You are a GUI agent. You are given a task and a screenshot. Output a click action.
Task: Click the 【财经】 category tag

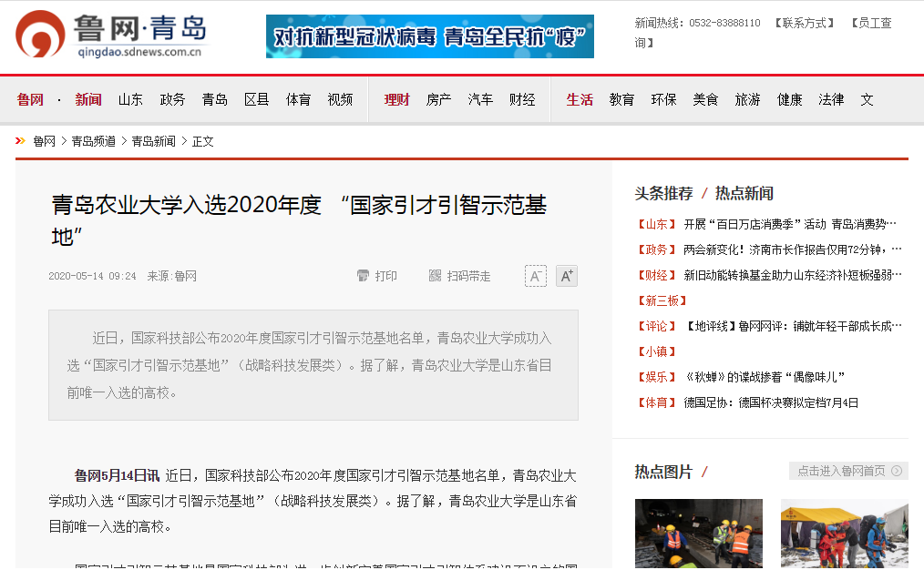[656, 275]
